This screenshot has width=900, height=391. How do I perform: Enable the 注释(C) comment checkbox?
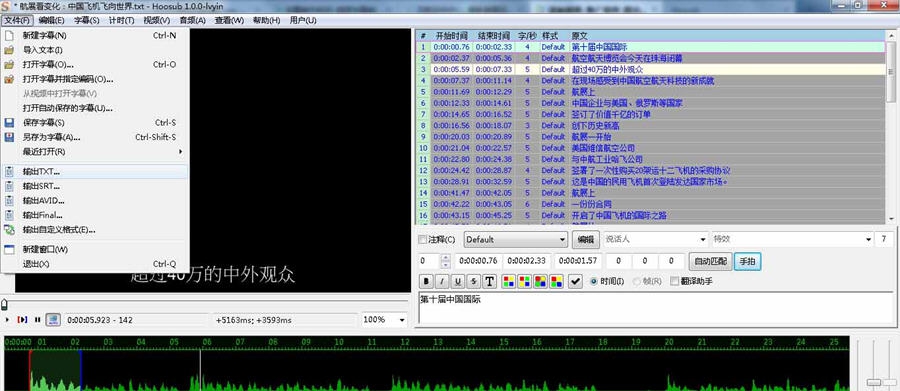[x=422, y=239]
